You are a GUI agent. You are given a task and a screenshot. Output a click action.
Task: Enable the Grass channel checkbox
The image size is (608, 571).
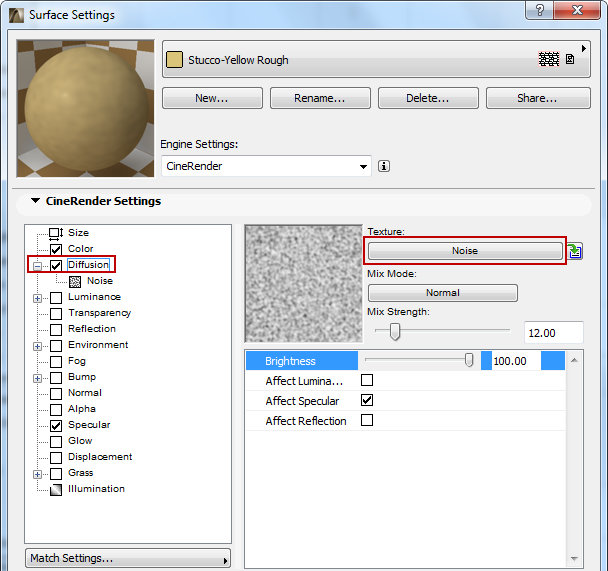(56, 474)
